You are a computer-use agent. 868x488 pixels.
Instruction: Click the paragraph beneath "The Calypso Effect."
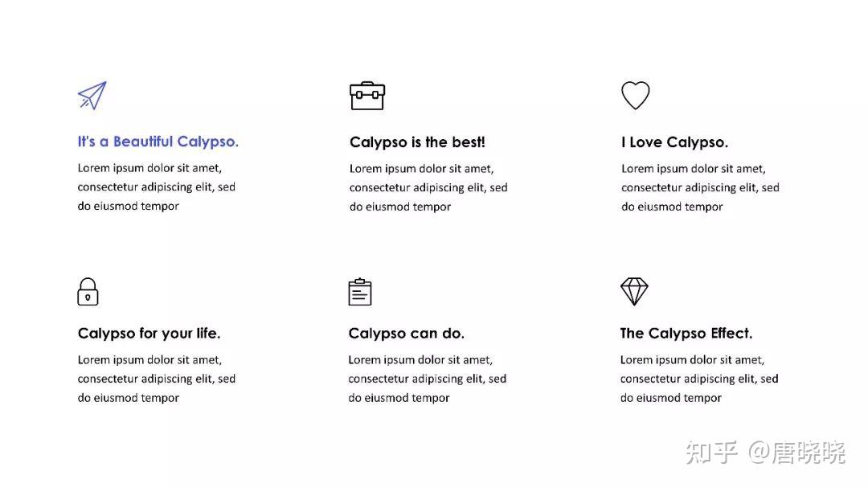tap(699, 379)
